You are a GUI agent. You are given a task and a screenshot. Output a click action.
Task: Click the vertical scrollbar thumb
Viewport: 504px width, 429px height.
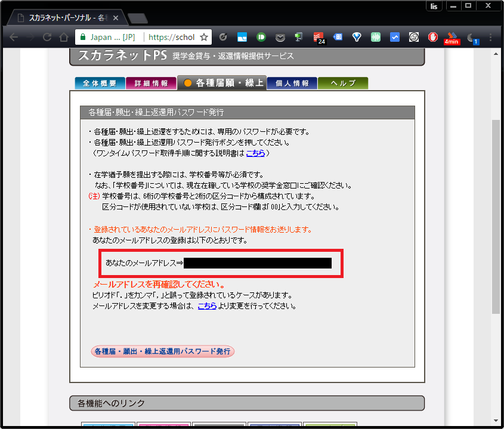496,217
